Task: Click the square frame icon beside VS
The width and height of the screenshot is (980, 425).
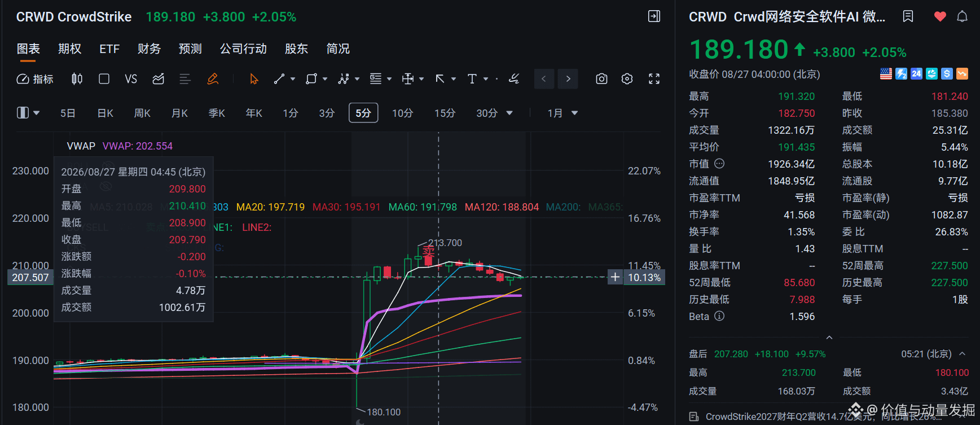Action: (x=104, y=79)
